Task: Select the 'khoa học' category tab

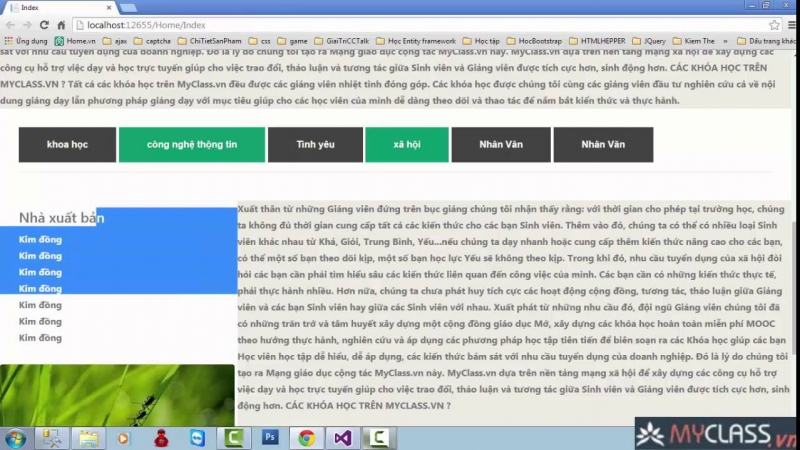Action: pos(67,145)
